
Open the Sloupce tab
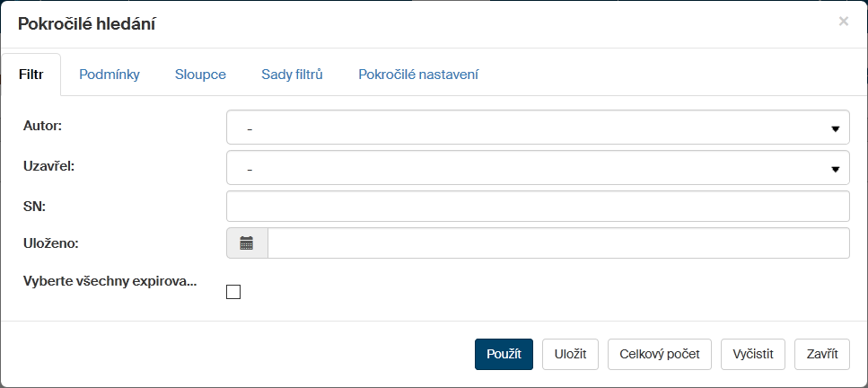click(200, 75)
